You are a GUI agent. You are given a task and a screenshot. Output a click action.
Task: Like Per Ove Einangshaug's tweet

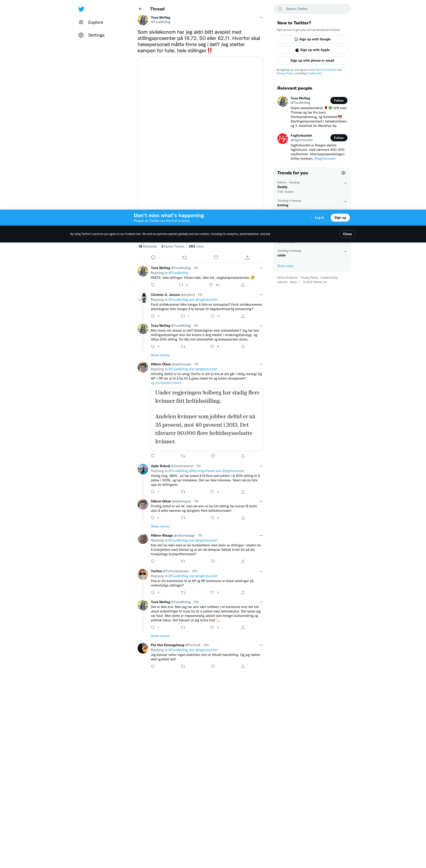coord(213,667)
